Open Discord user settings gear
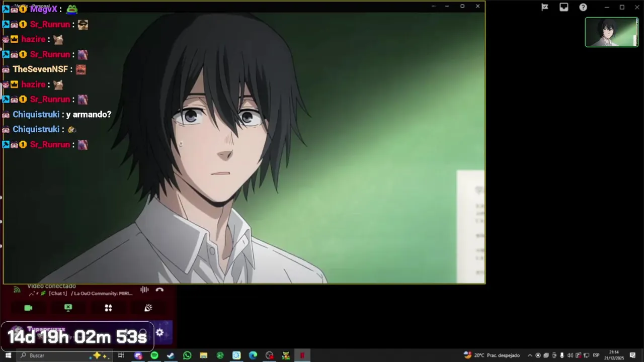Screen dimensions: 644x362 [159, 332]
